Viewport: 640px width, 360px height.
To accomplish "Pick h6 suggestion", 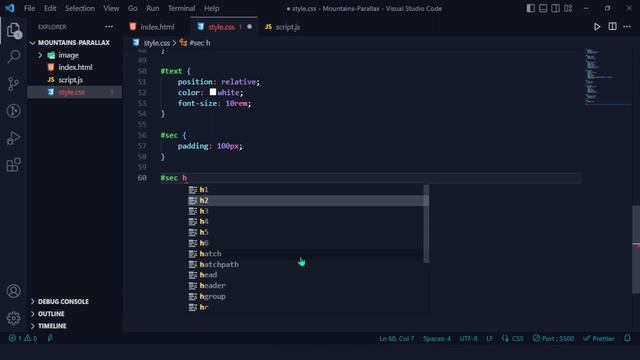I will pos(305,243).
